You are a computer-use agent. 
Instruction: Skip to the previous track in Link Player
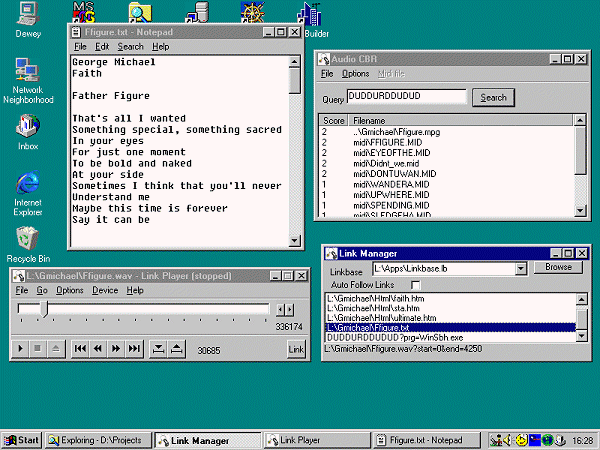pos(80,349)
